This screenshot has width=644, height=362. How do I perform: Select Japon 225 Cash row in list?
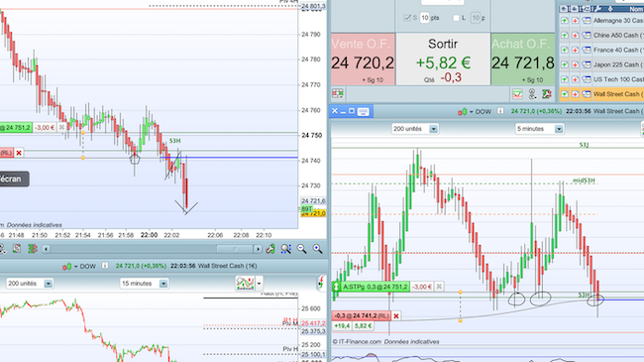point(601,65)
